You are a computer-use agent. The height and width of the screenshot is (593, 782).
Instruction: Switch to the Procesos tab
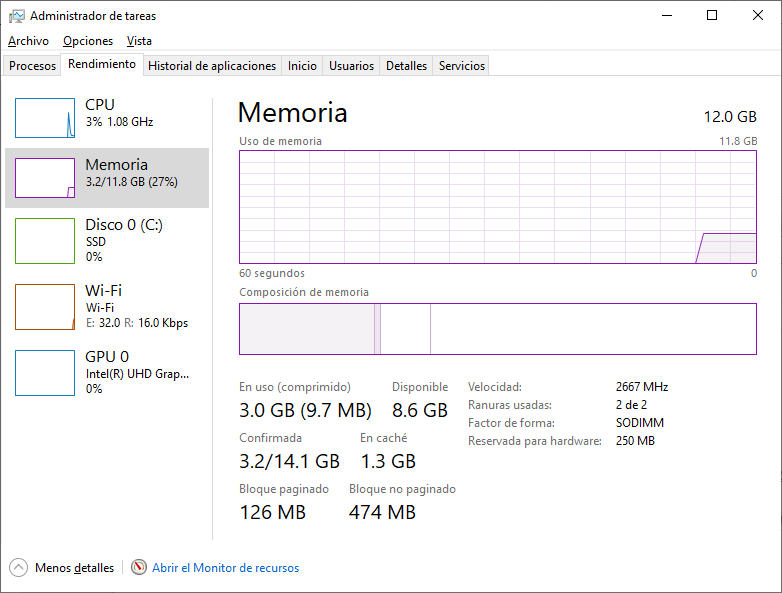coord(33,66)
